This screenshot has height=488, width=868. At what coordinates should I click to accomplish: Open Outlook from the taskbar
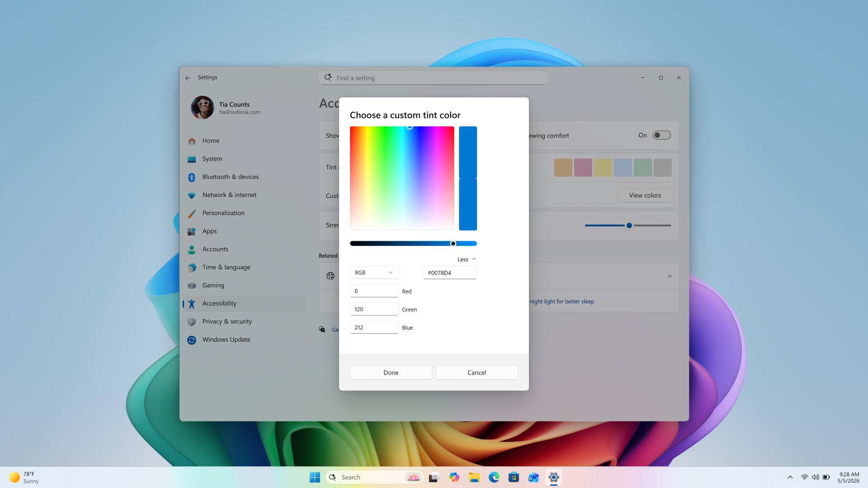coord(533,477)
